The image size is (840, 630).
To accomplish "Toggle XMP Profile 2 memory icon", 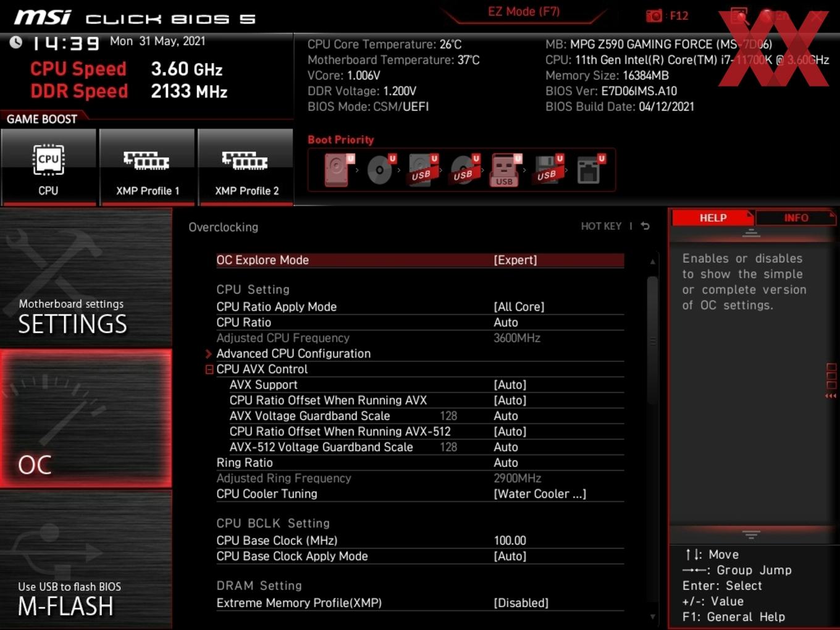I will point(246,167).
